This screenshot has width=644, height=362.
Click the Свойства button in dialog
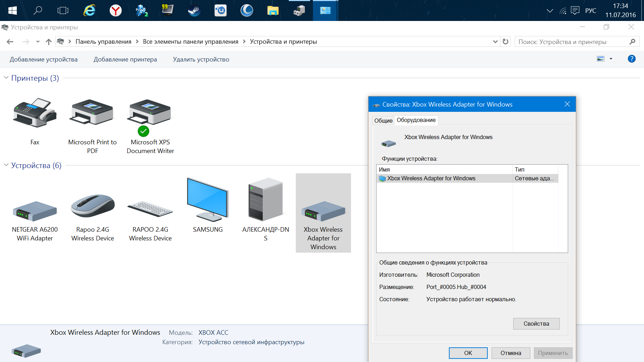[536, 324]
